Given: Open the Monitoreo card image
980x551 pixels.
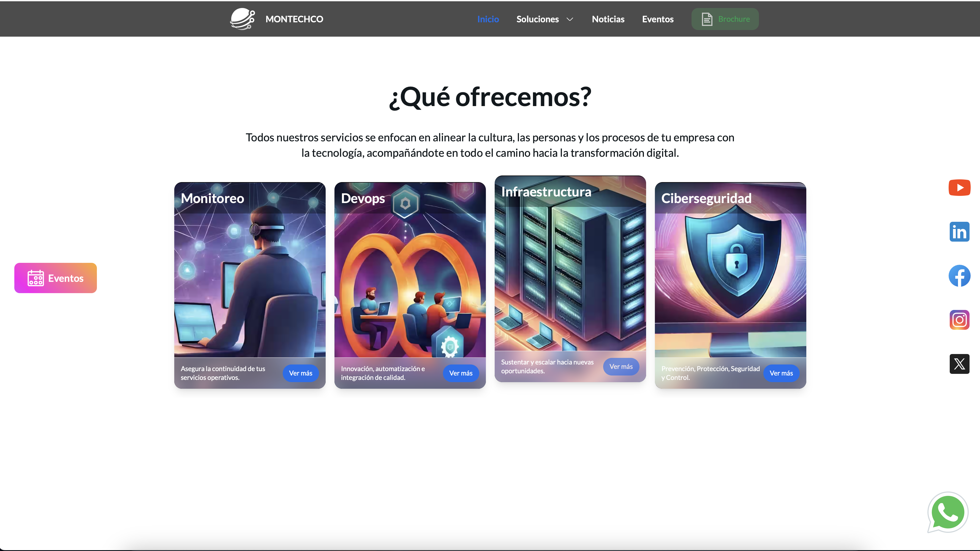Looking at the screenshot, I should point(250,285).
